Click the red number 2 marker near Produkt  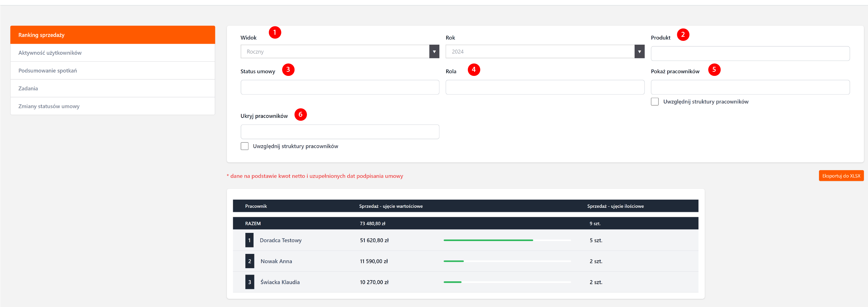pos(683,34)
